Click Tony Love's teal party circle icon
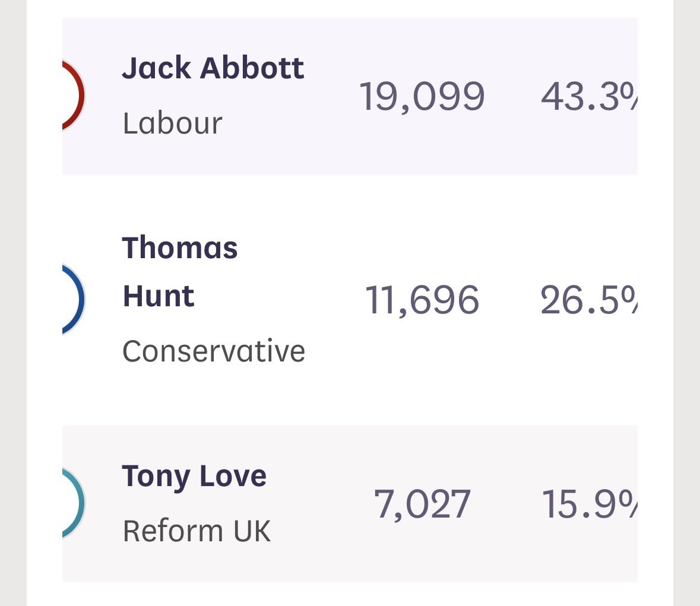 (74, 503)
